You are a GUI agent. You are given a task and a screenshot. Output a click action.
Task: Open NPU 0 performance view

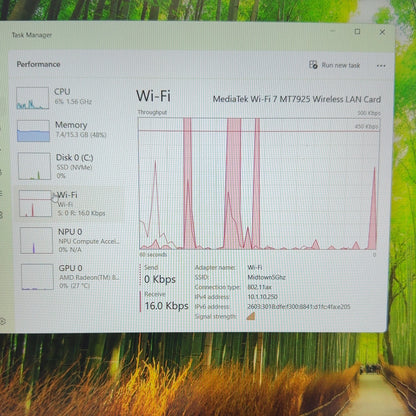(70, 240)
